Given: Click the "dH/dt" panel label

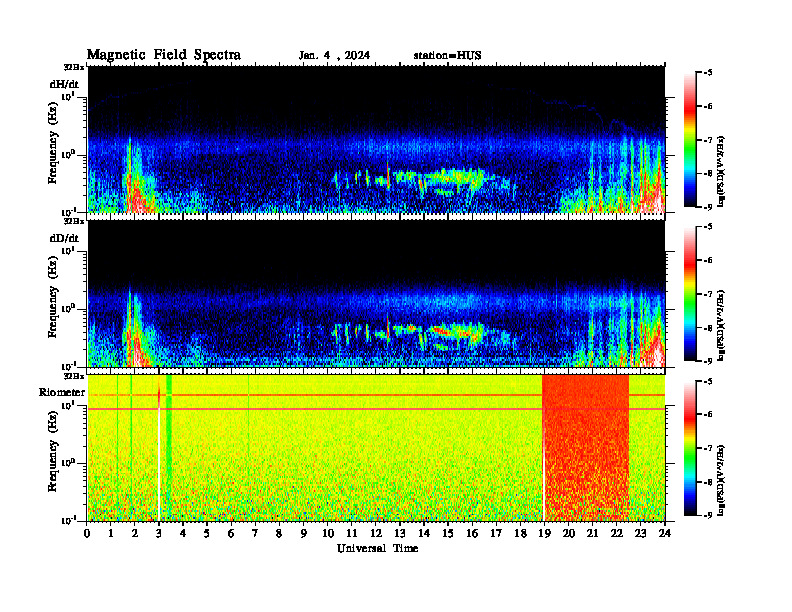Looking at the screenshot, I should coord(64,84).
